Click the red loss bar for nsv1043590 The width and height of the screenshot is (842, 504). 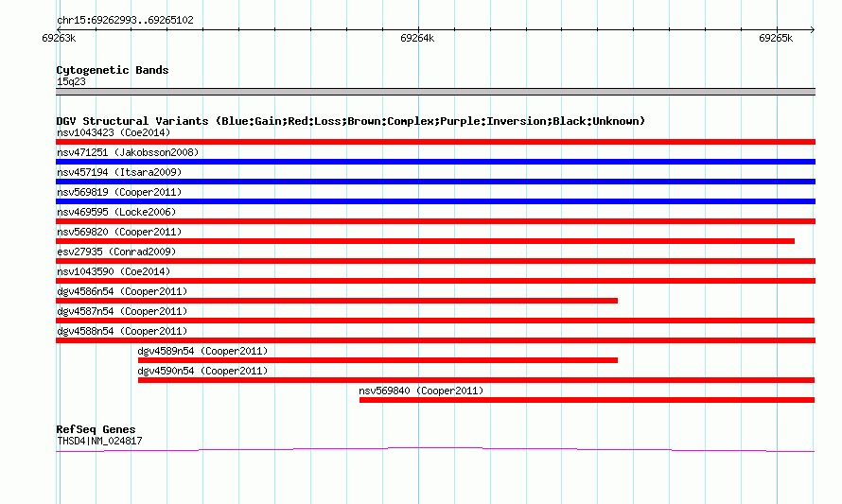click(435, 281)
